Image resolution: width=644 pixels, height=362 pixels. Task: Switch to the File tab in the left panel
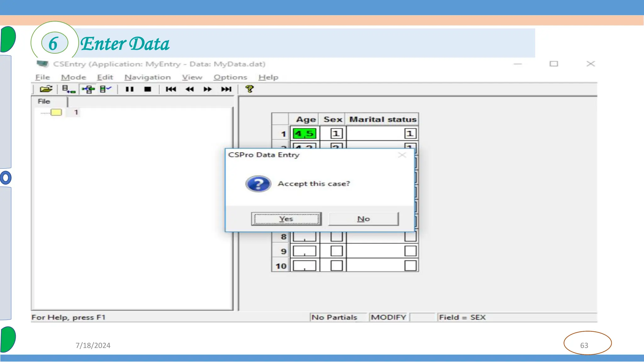tap(44, 101)
